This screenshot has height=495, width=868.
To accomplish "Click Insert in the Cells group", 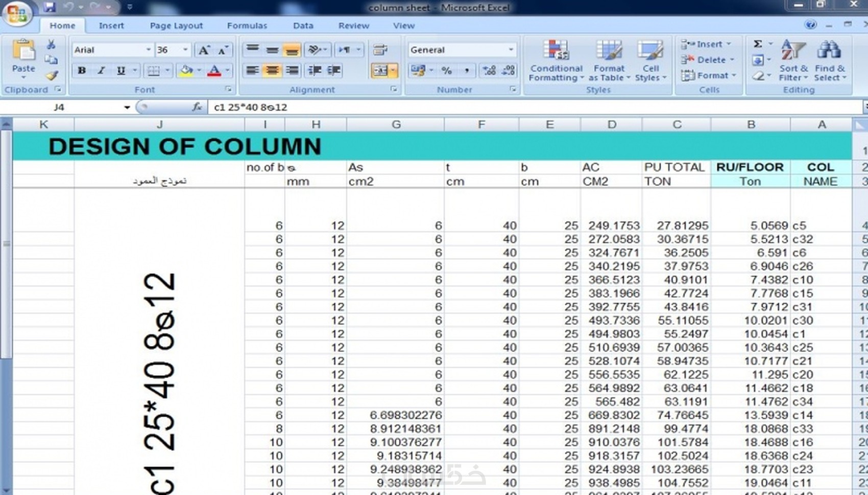I will (706, 44).
